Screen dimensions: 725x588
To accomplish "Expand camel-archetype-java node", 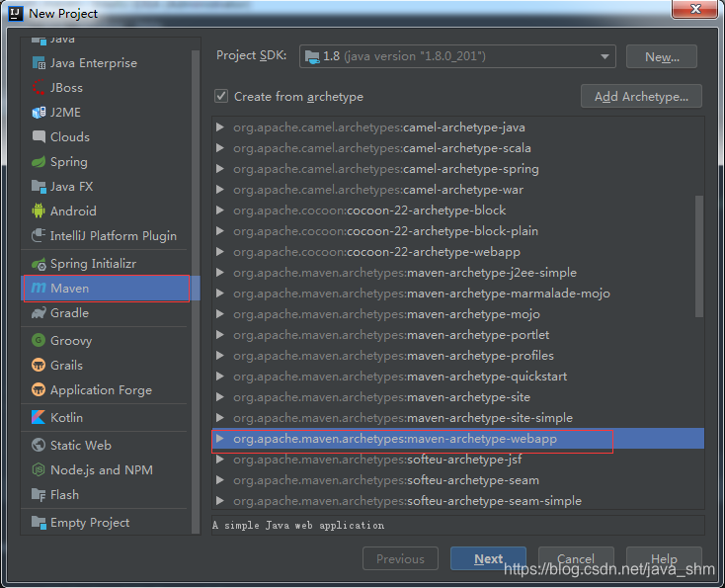I will [x=220, y=127].
